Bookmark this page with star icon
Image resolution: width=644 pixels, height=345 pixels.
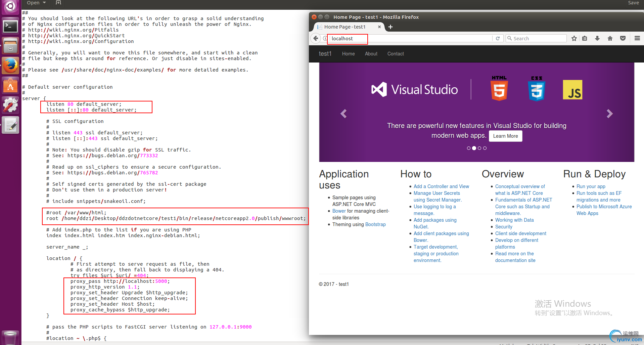[x=574, y=38]
